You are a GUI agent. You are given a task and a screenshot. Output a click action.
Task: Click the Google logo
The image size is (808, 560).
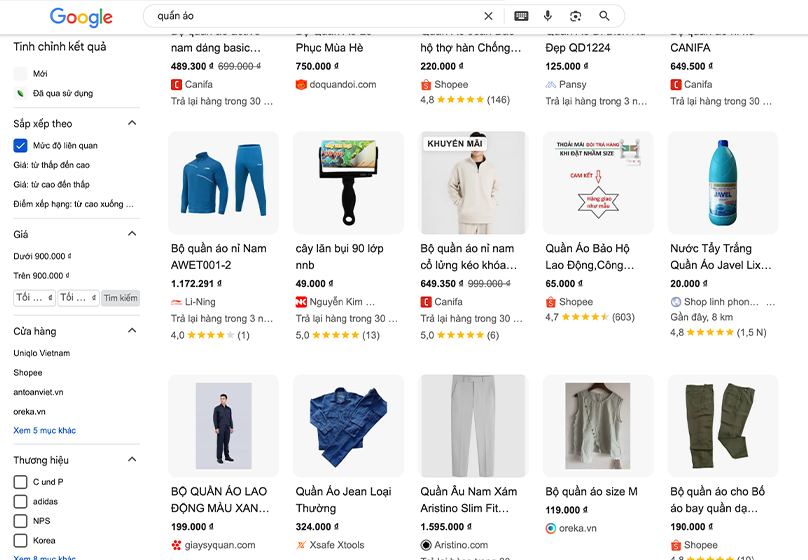tap(81, 17)
